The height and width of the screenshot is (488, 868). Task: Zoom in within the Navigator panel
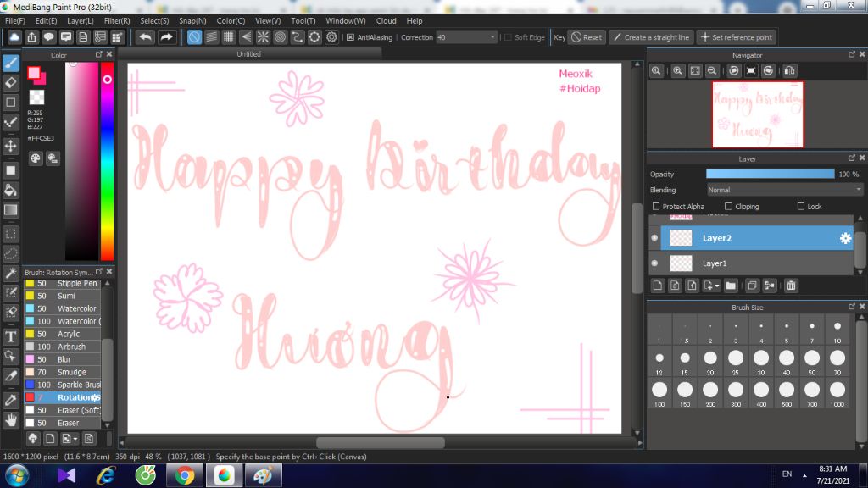point(677,71)
